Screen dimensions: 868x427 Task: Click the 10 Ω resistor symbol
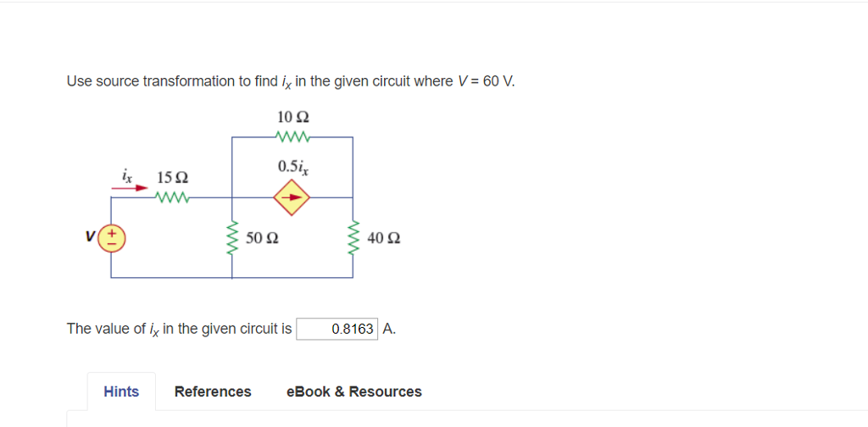(x=293, y=136)
